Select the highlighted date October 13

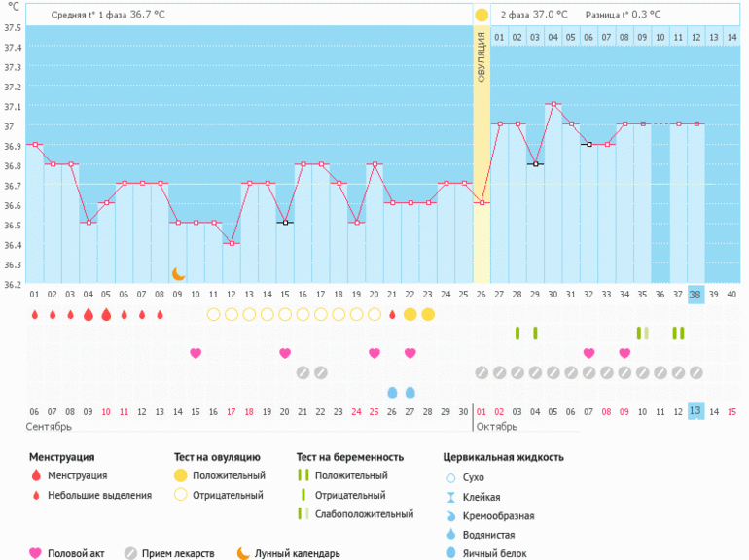click(x=695, y=411)
